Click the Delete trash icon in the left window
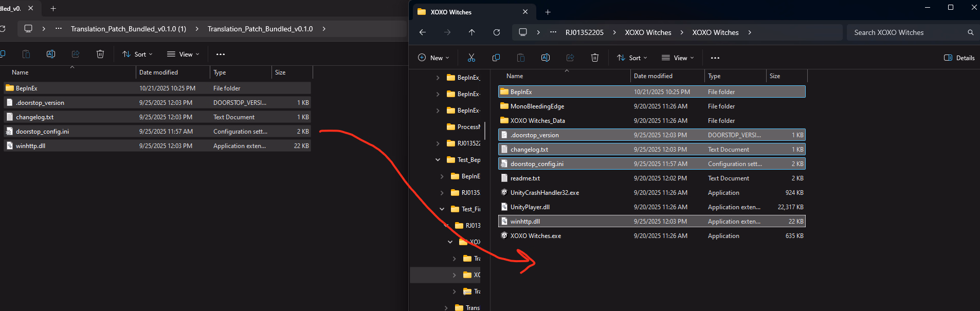 tap(100, 54)
